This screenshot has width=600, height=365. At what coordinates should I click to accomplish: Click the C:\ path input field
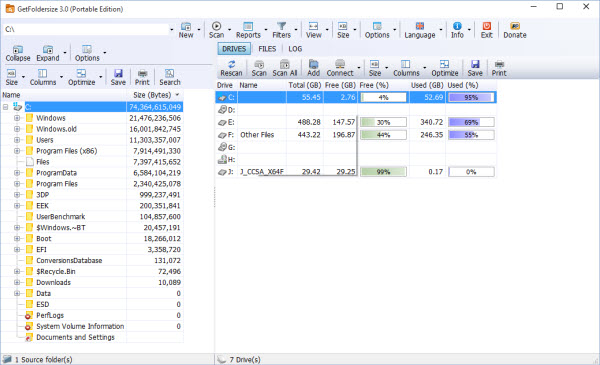point(86,29)
